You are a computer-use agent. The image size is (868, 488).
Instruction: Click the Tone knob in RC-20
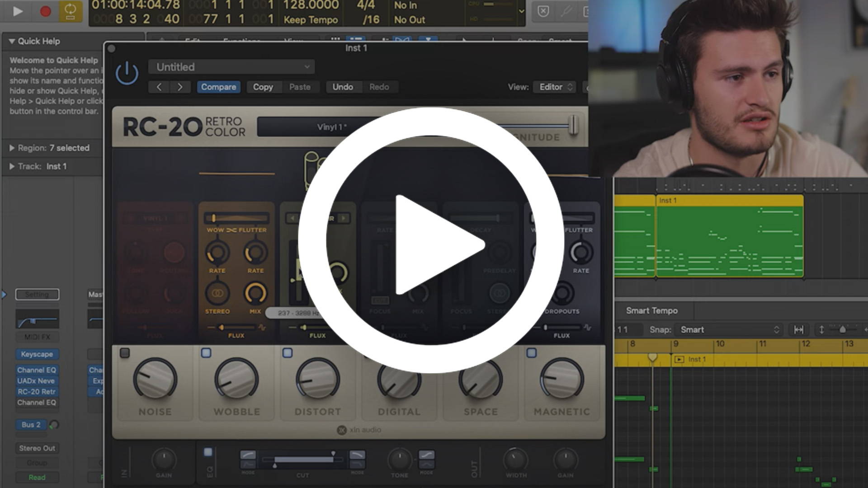pyautogui.click(x=400, y=460)
